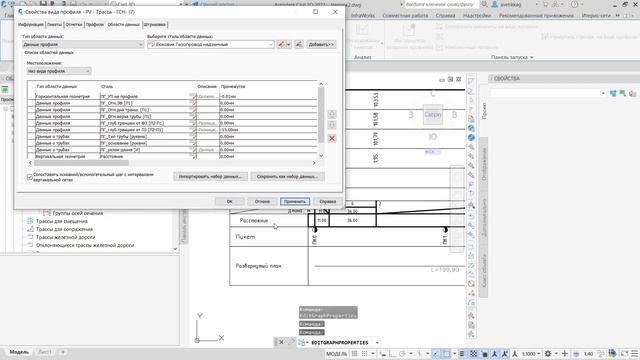Click the Сохранить как набор данных button
The image size is (640, 360).
[287, 176]
